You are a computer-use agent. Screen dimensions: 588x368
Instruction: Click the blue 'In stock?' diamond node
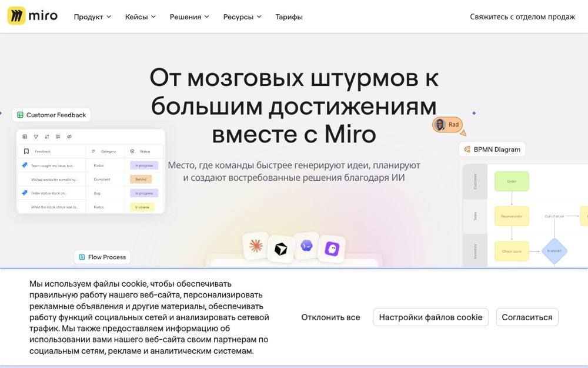[554, 251]
